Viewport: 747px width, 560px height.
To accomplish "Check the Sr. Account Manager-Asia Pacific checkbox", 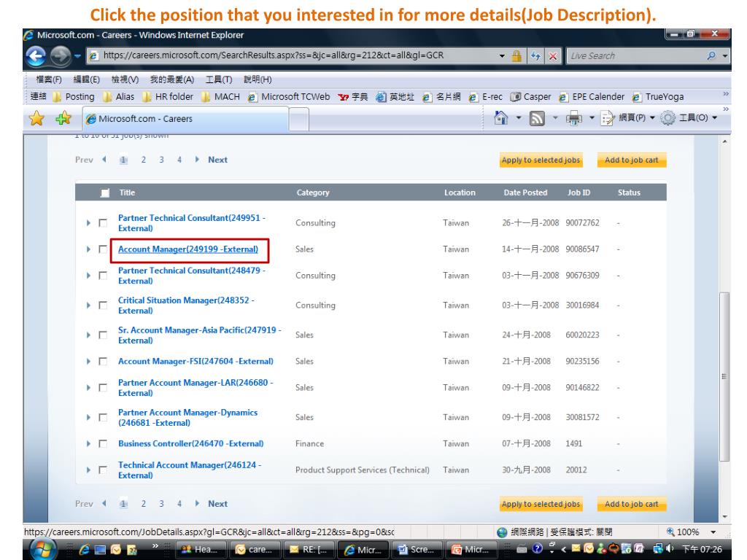I will [x=102, y=335].
